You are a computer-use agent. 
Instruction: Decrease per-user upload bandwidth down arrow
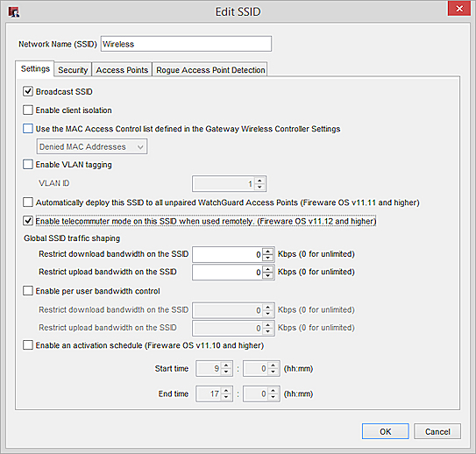click(x=267, y=331)
